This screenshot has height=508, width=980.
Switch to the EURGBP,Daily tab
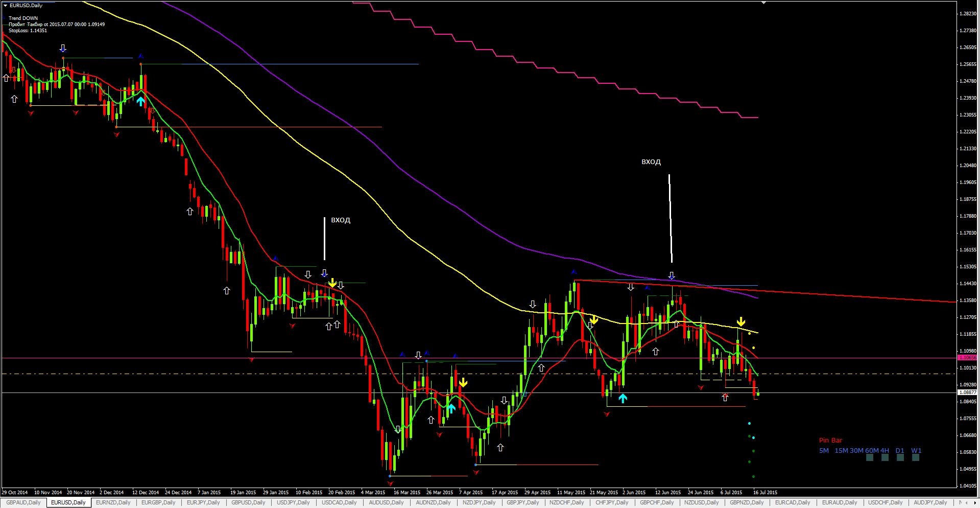pyautogui.click(x=158, y=503)
